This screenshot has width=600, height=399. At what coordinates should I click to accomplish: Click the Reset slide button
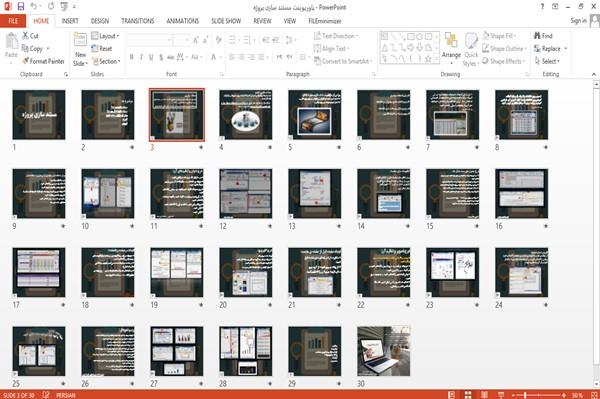tap(102, 49)
